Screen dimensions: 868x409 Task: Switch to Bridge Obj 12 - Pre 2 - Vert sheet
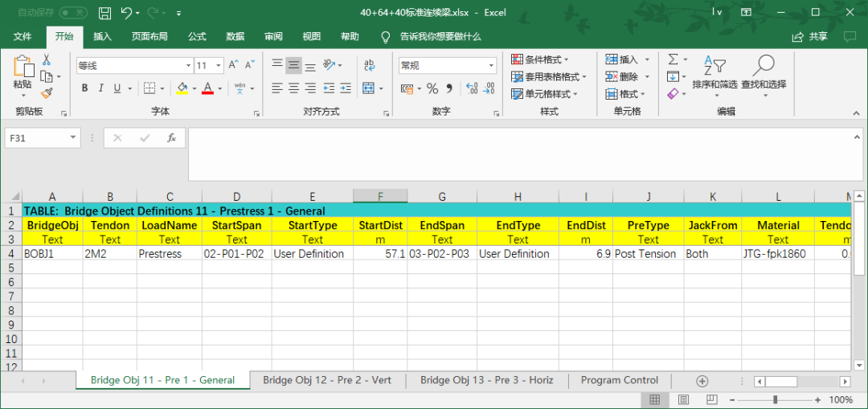[327, 380]
